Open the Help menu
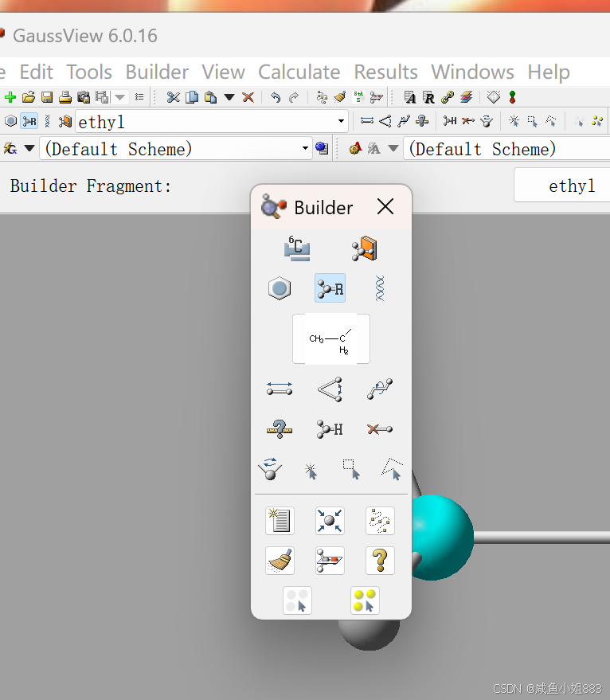This screenshot has height=700, width=610. (549, 72)
